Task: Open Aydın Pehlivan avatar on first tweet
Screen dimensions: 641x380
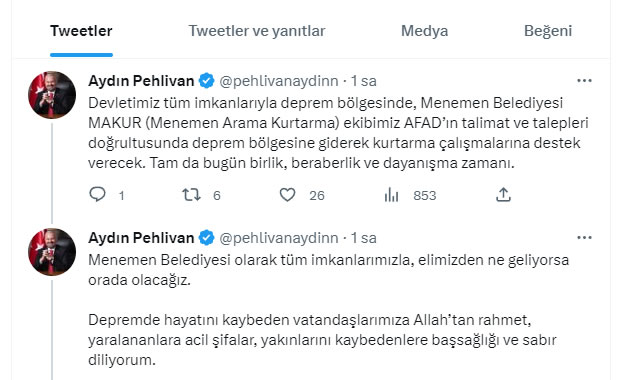Action: 52,95
